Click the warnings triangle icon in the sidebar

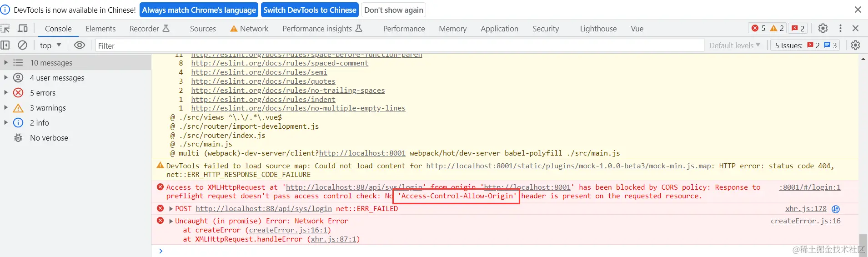tap(18, 108)
